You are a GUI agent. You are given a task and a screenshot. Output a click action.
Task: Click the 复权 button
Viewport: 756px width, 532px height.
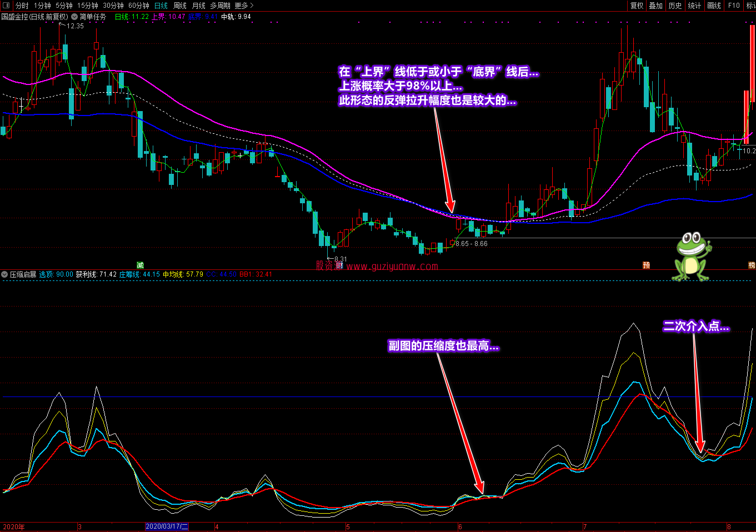(x=637, y=6)
